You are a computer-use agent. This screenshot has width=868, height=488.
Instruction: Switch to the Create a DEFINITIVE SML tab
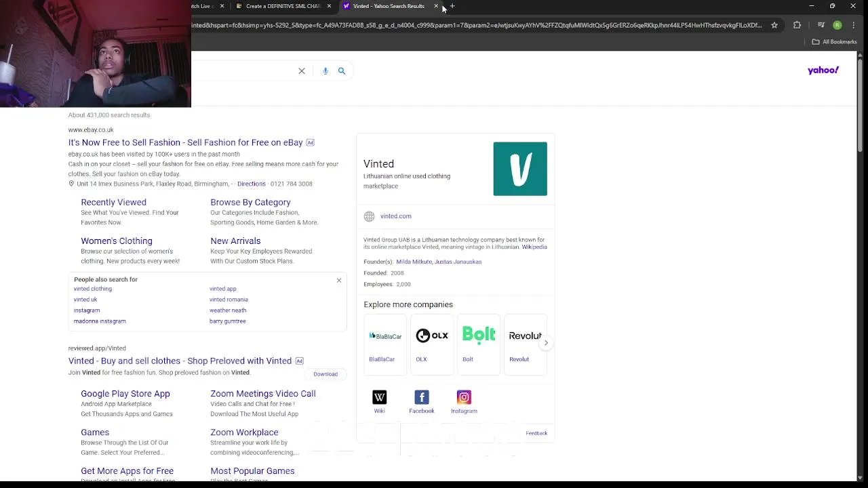click(283, 6)
